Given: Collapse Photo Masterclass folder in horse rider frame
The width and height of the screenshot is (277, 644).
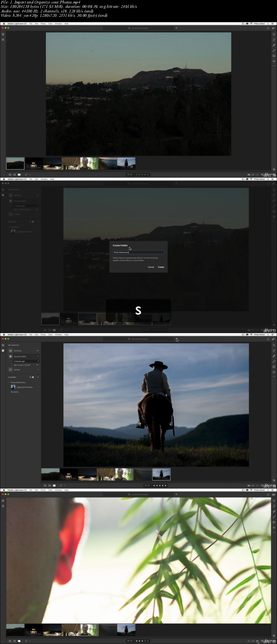Looking at the screenshot, I should pos(9,383).
